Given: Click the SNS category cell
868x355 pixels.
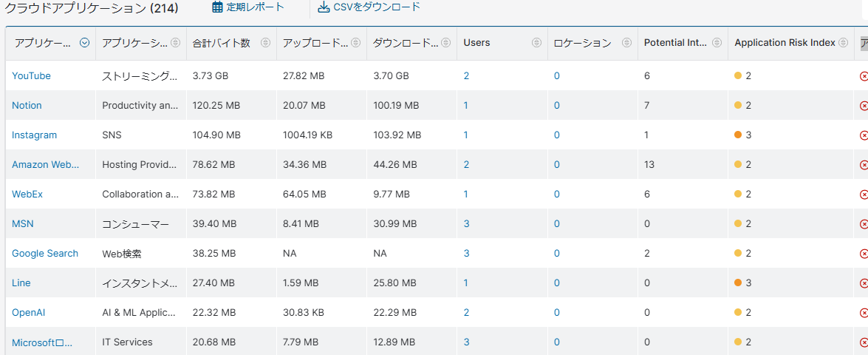Looking at the screenshot, I should (112, 135).
